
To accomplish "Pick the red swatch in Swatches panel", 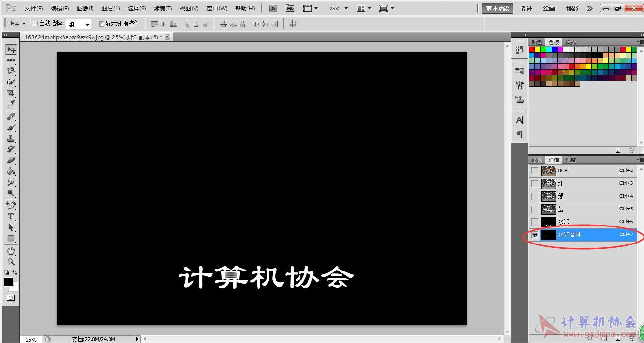I will [532, 49].
